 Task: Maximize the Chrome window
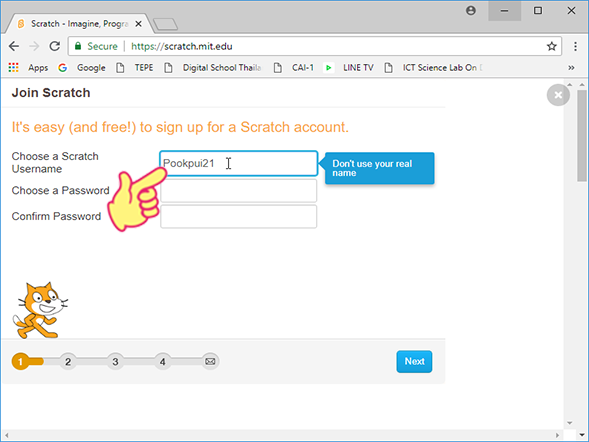point(538,11)
